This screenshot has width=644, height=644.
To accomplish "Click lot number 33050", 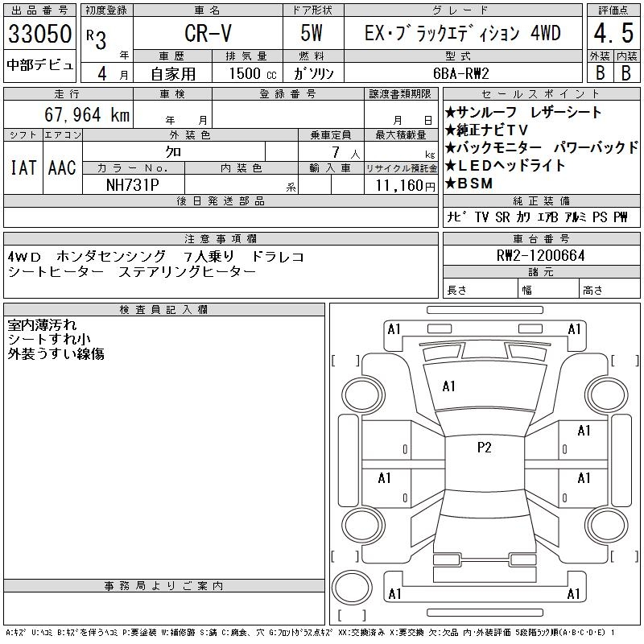I will pos(39,34).
